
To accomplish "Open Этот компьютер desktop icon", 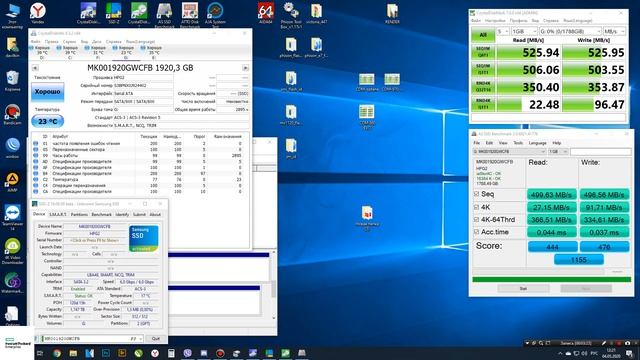I will (x=12, y=16).
